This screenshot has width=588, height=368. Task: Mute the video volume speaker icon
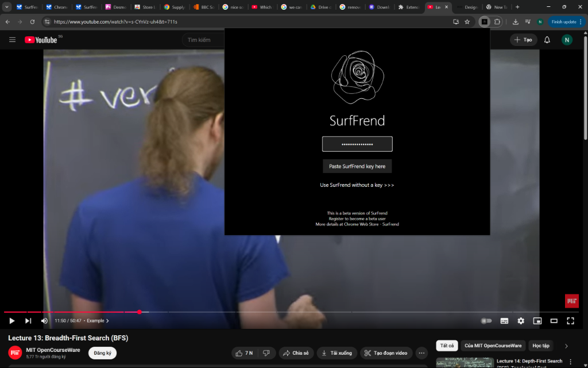coord(44,321)
